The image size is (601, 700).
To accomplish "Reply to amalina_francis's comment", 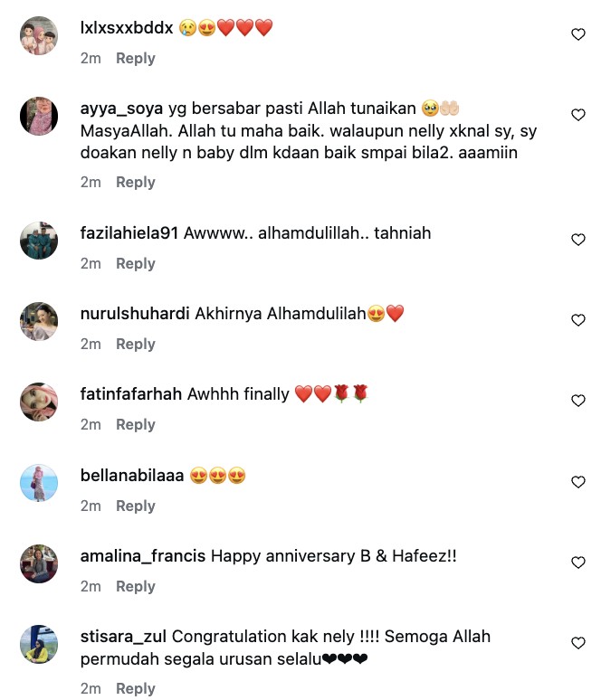I will click(136, 587).
